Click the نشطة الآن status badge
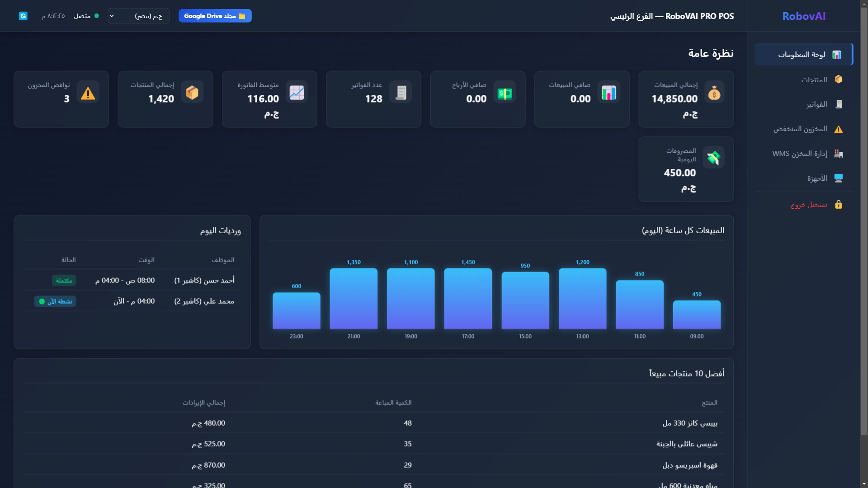This screenshot has width=868, height=488. pos(55,301)
